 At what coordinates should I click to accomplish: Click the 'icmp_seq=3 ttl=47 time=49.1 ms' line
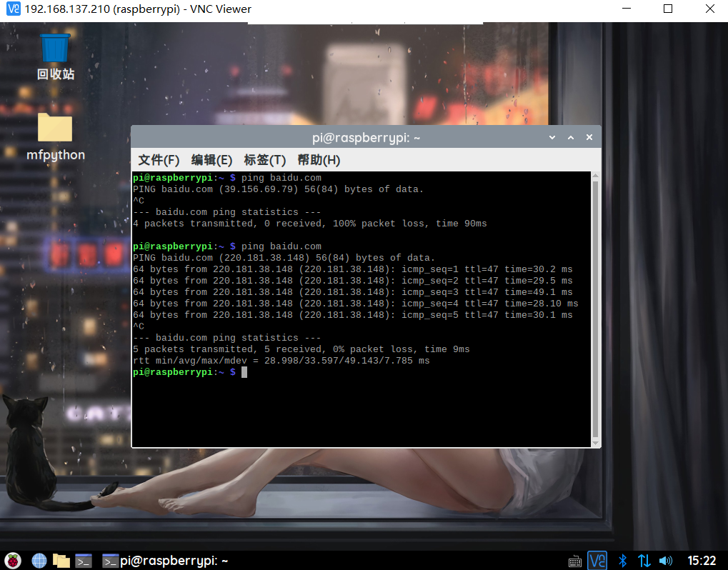(x=352, y=292)
